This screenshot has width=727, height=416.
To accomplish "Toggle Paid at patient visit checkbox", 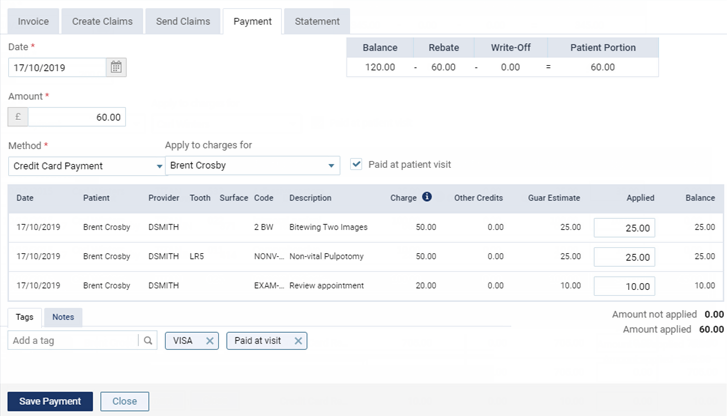I will coord(356,164).
